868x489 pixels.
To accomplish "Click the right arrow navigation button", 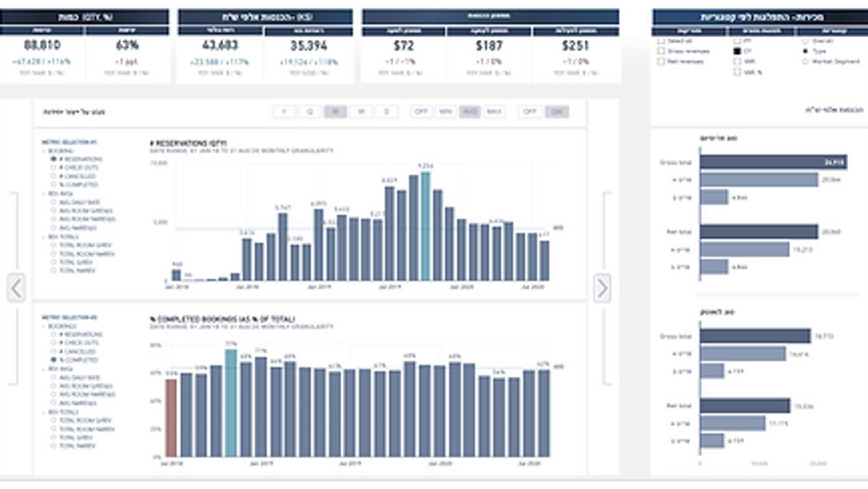I will click(602, 288).
